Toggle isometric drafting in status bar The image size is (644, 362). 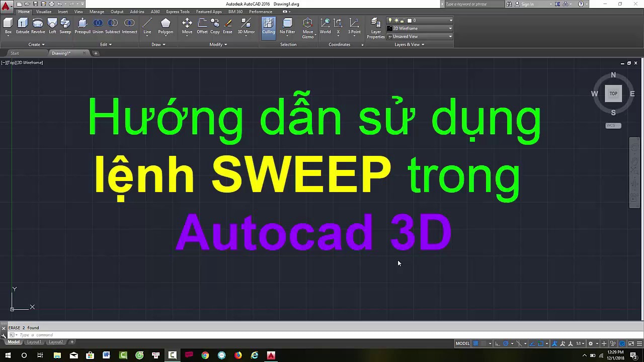point(520,343)
